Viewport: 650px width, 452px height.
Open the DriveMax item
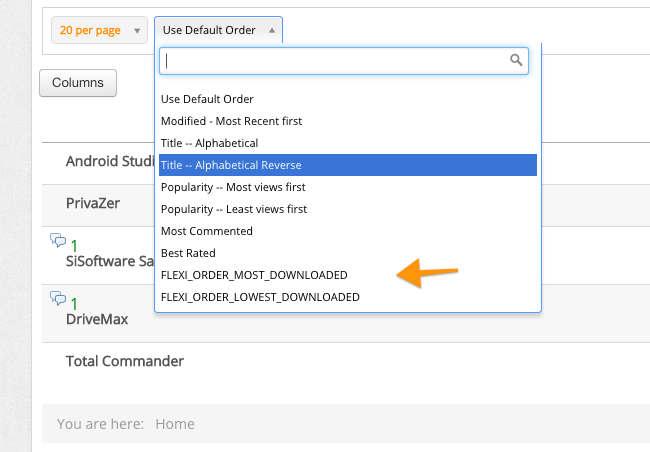(97, 319)
